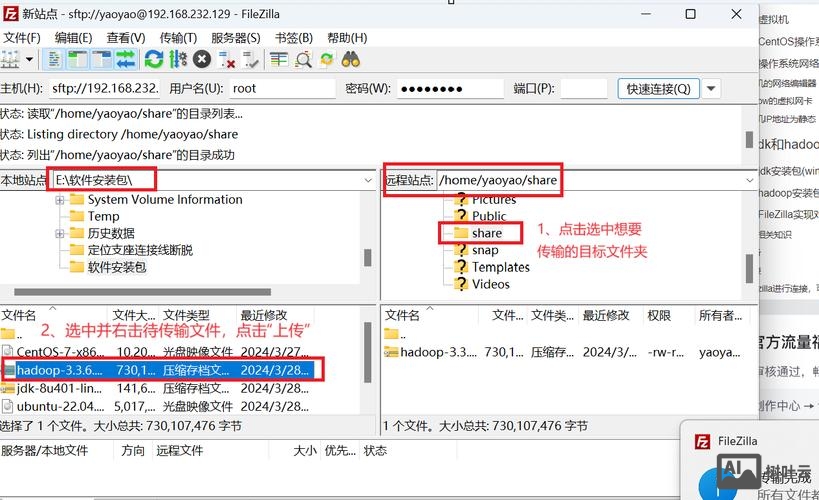Viewport: 819px width, 500px height.
Task: Toggle the message log display
Action: coord(53,60)
